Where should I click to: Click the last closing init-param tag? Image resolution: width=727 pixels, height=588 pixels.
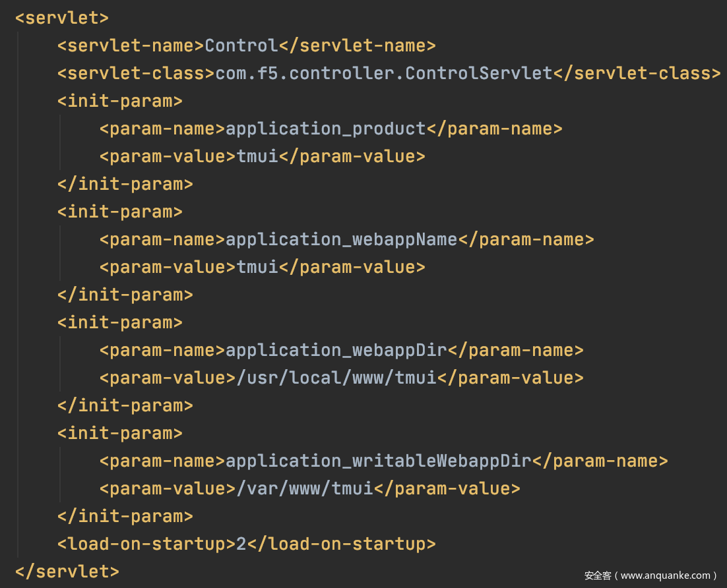[x=125, y=516]
